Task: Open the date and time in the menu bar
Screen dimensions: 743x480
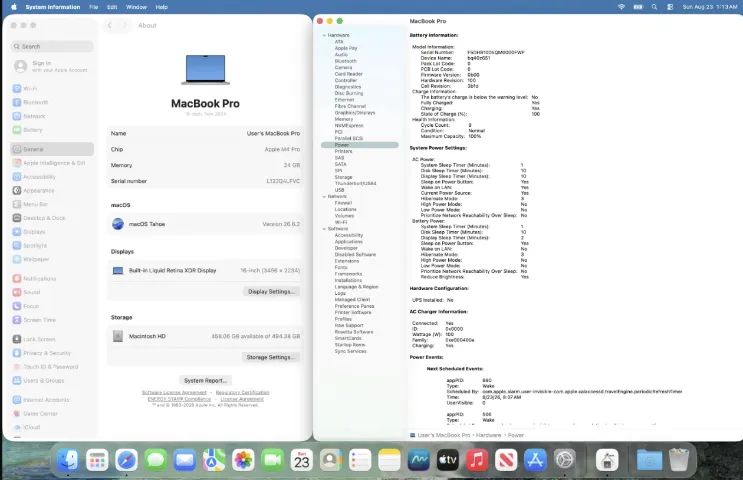Action: pyautogui.click(x=709, y=7)
